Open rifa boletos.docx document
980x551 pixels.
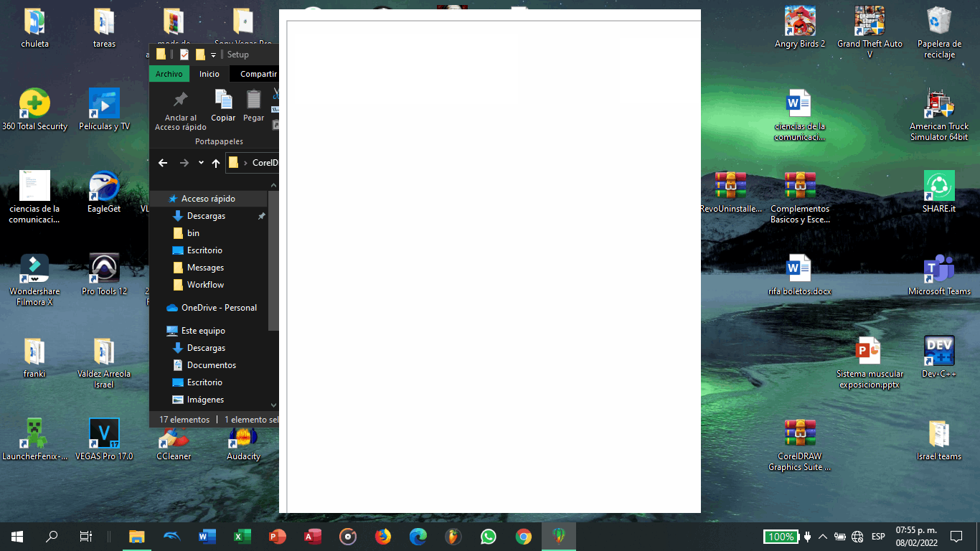800,275
